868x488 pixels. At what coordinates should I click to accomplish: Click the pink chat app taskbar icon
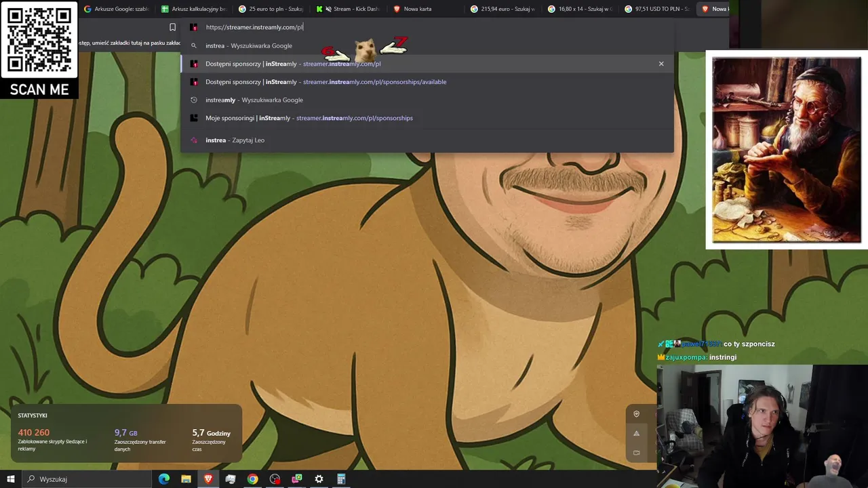[297, 479]
